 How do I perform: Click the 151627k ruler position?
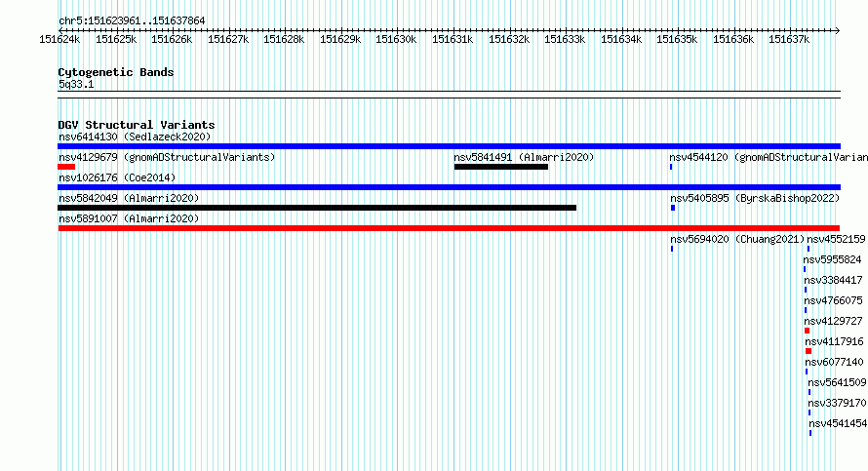click(228, 39)
